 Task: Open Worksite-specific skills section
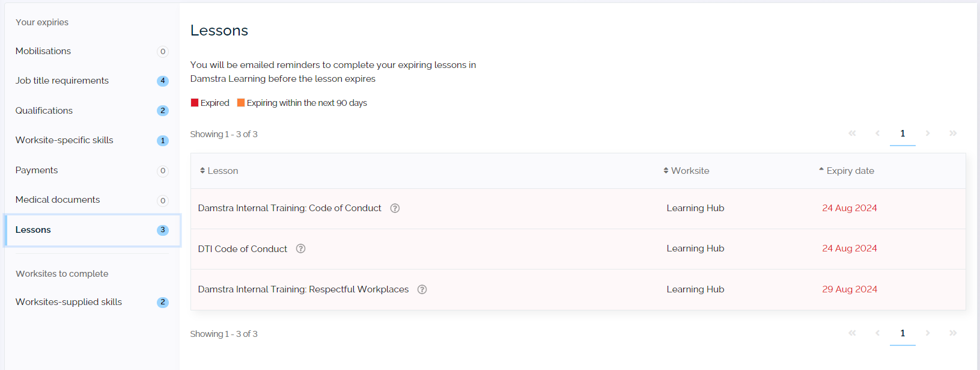pos(64,140)
